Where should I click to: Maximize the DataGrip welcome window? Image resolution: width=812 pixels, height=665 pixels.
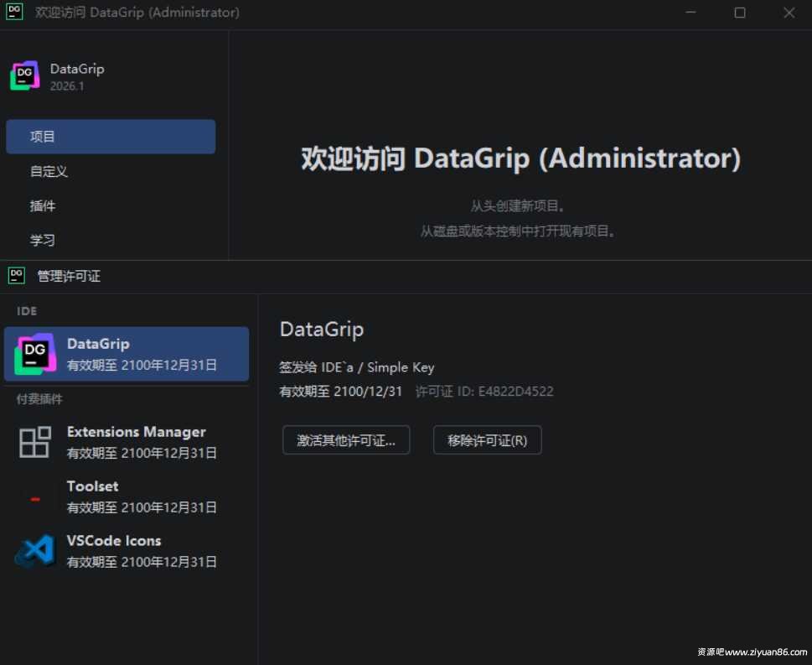[740, 13]
